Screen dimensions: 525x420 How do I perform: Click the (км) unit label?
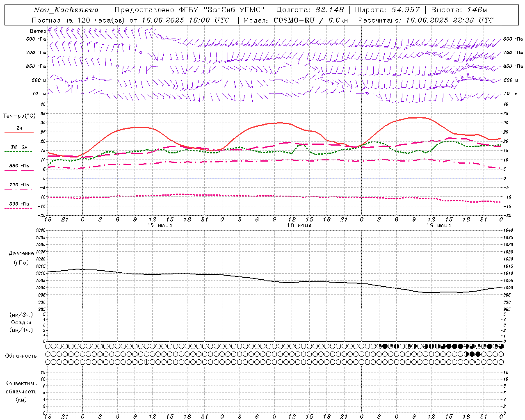coord(21,399)
